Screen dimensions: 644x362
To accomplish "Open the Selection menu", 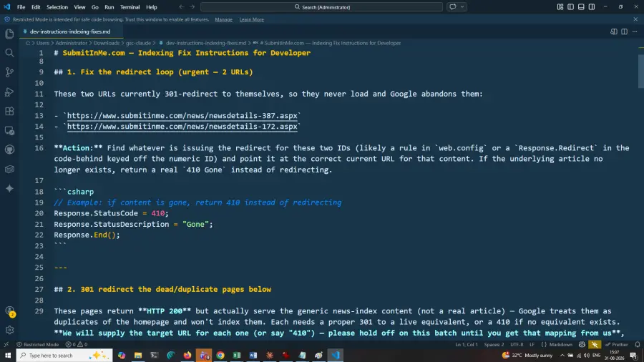I will tap(57, 7).
